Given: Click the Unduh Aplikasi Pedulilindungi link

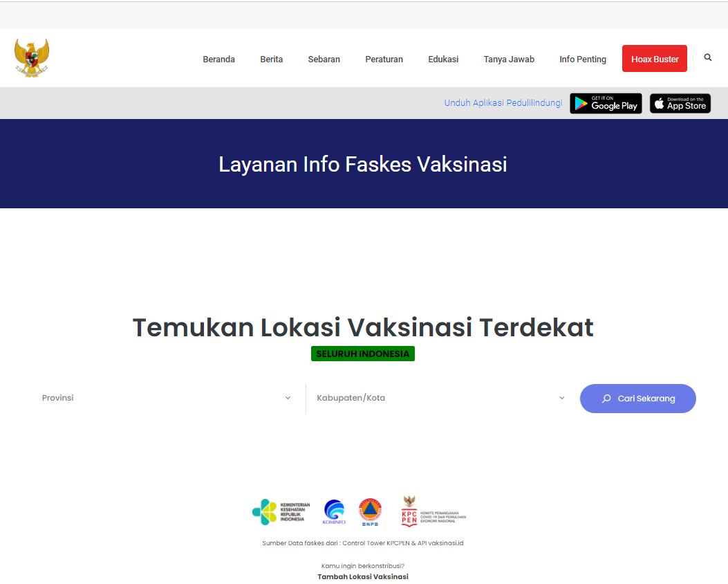Looking at the screenshot, I should [503, 103].
